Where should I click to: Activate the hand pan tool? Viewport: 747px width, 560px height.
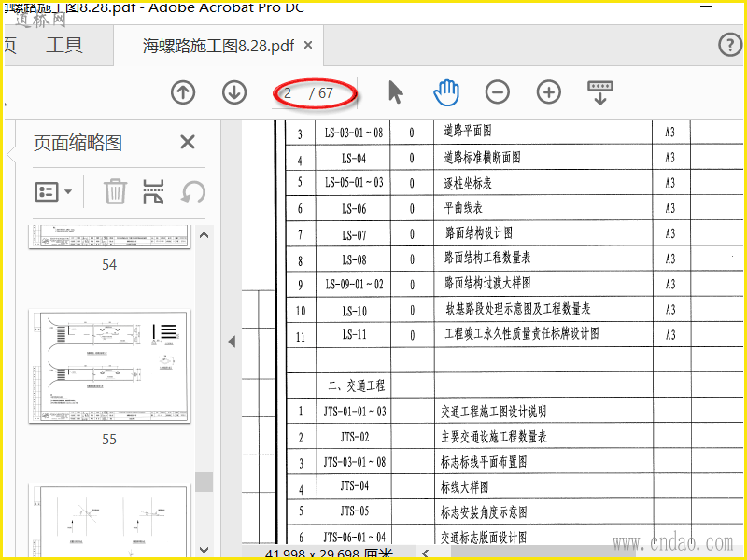(x=446, y=92)
